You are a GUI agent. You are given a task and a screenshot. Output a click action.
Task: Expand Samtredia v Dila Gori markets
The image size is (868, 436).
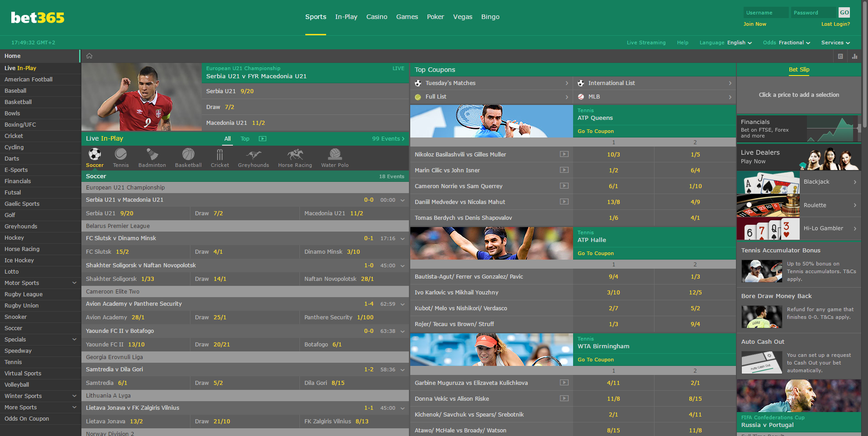point(403,370)
